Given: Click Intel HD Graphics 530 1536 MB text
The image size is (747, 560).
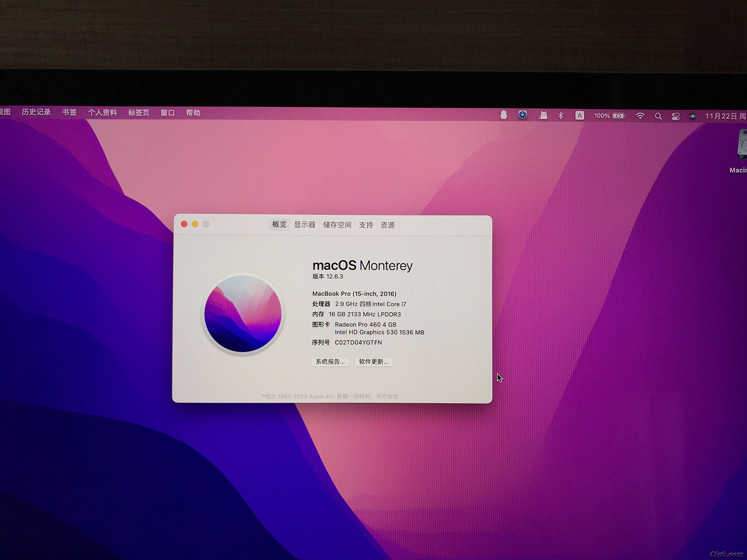Looking at the screenshot, I should click(379, 332).
